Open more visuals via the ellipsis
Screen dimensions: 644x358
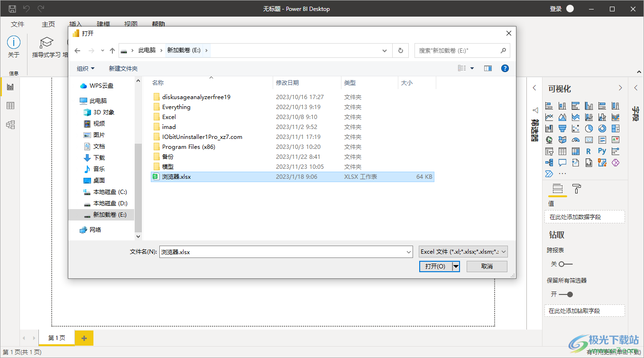pyautogui.click(x=562, y=174)
